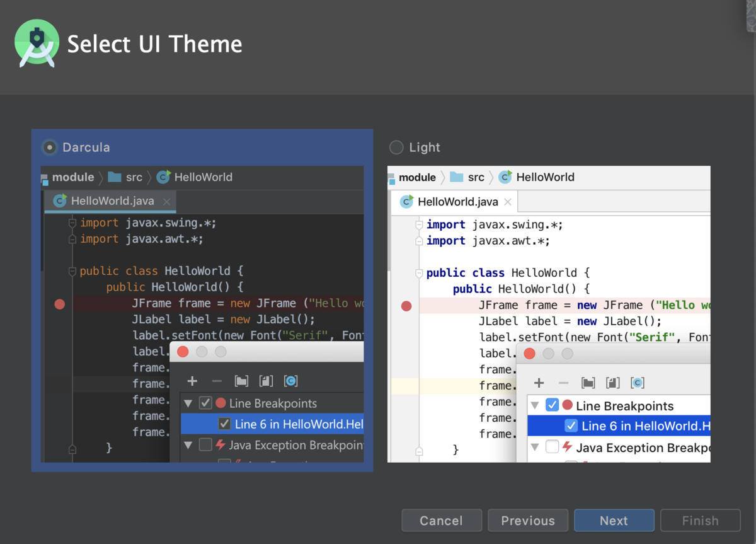756x544 pixels.
Task: Click group-by-file icon in Darcula breakpoints toolbar
Action: tap(266, 381)
